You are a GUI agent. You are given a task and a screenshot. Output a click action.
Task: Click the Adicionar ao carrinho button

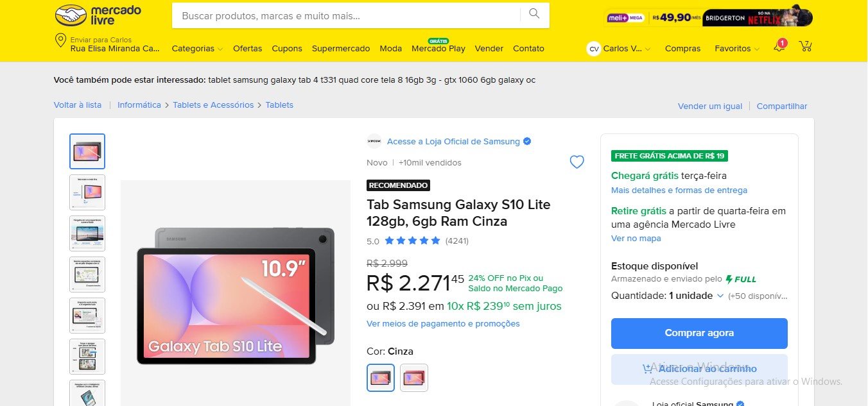pyautogui.click(x=699, y=369)
